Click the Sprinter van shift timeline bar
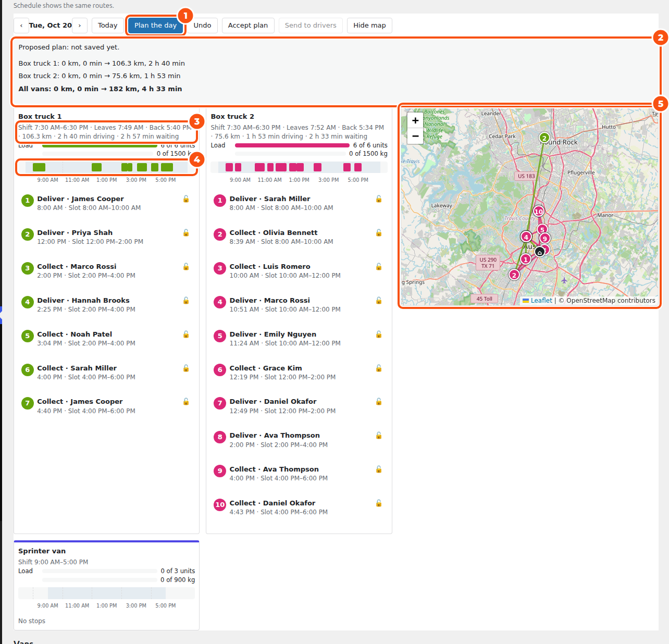 pos(107,593)
